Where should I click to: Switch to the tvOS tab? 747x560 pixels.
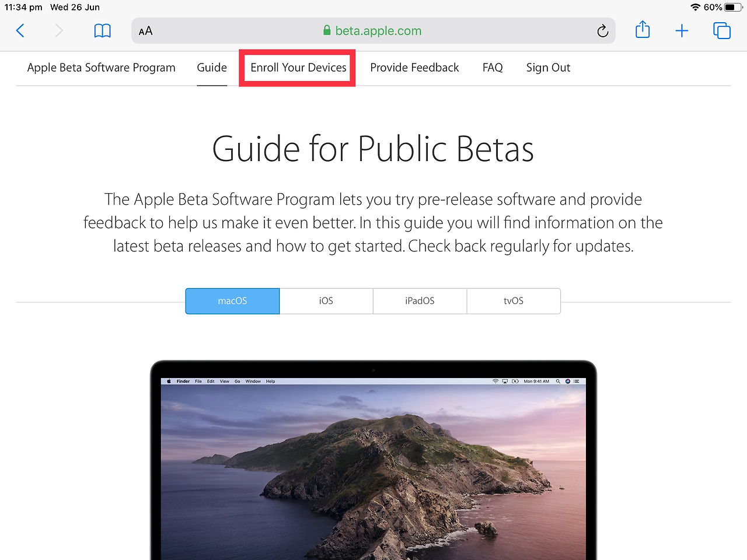point(514,301)
